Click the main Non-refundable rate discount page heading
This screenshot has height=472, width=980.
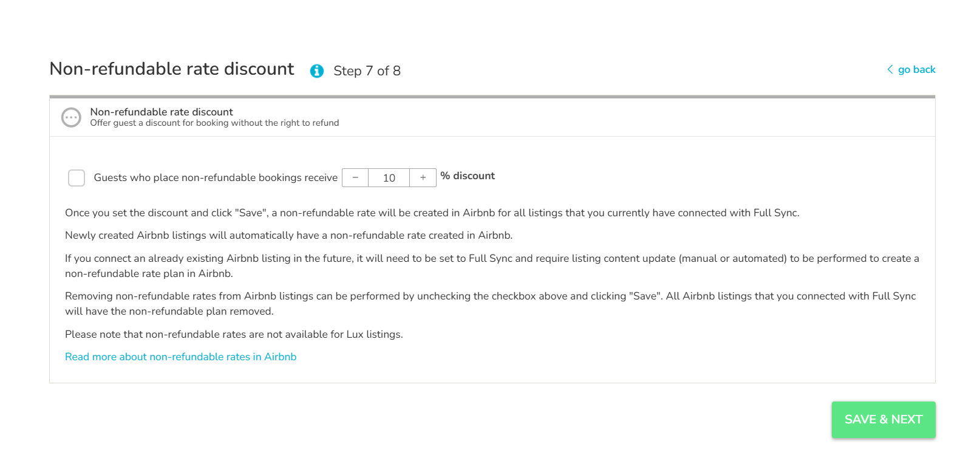[172, 69]
